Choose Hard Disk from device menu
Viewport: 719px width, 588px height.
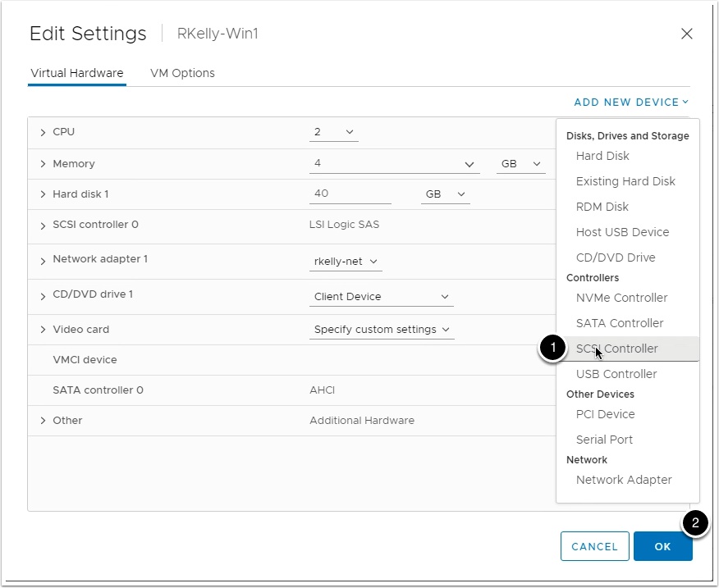point(602,156)
